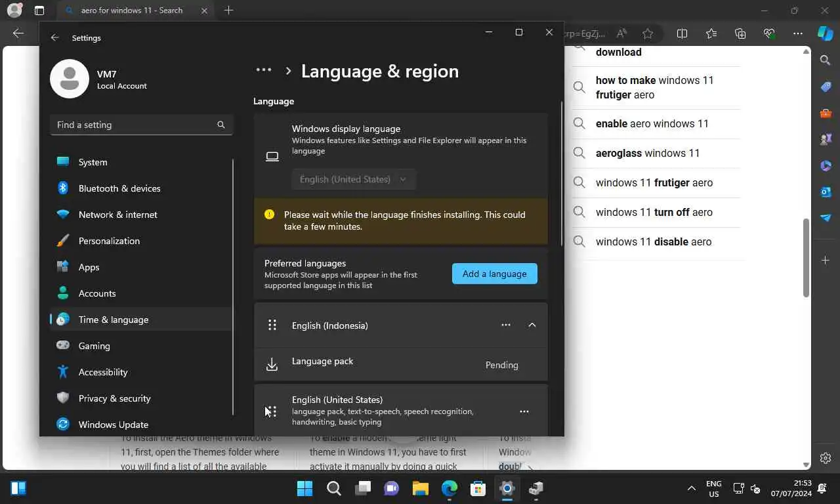Screen dimensions: 840x504
Task: Click the Edge page vertical scrollbar
Action: (807, 257)
